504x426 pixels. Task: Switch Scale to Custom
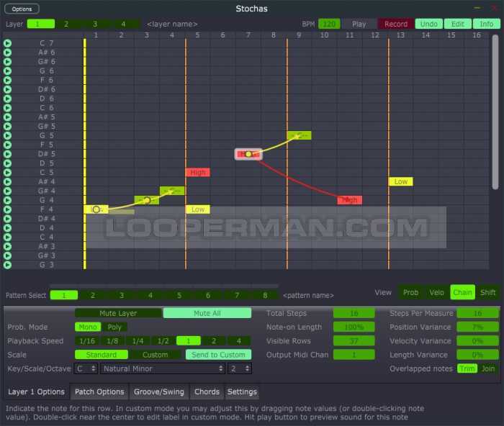[x=156, y=355]
